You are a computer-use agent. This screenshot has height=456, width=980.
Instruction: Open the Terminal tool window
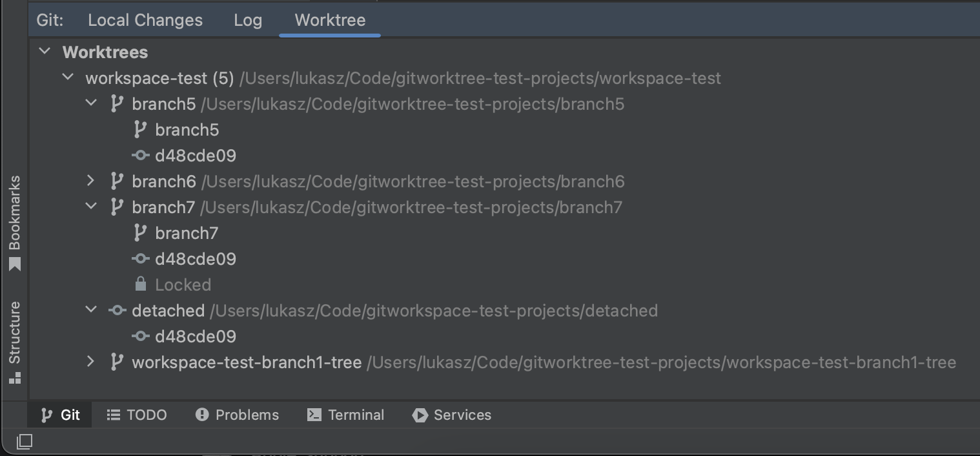coord(345,415)
